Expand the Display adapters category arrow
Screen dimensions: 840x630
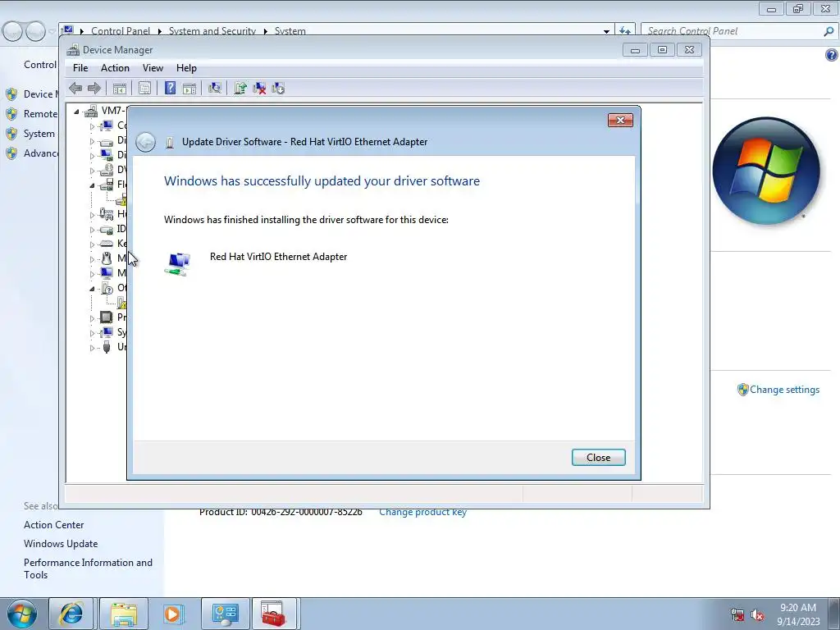click(92, 156)
